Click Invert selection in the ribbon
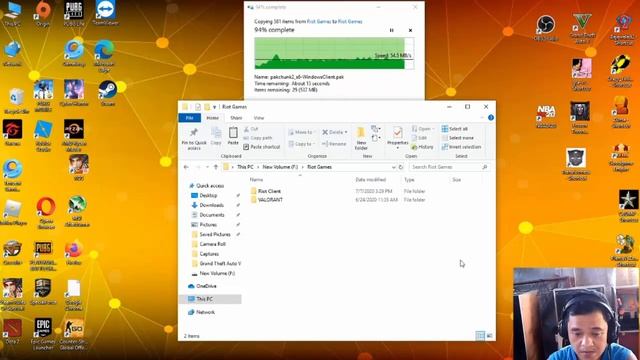This screenshot has width=640, height=360. (x=462, y=147)
